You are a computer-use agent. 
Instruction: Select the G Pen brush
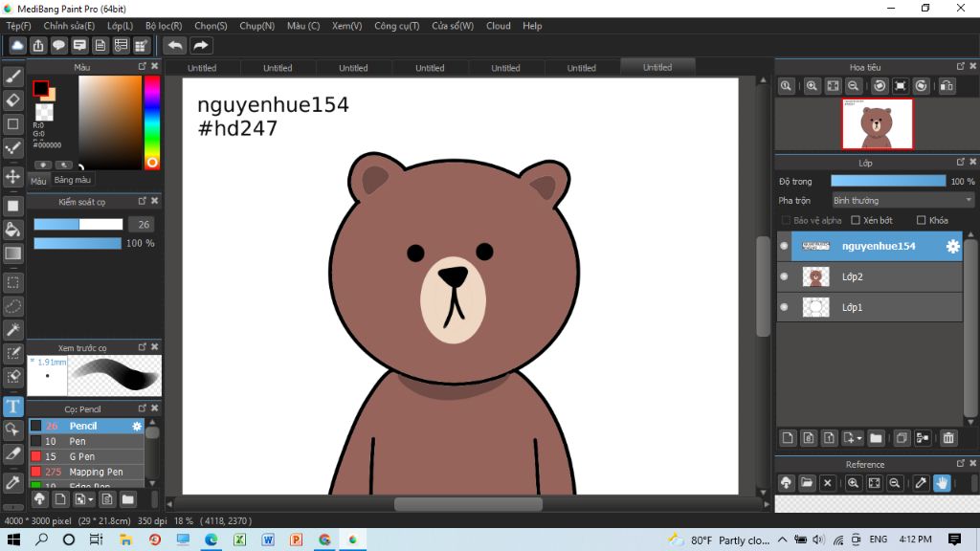tap(82, 456)
